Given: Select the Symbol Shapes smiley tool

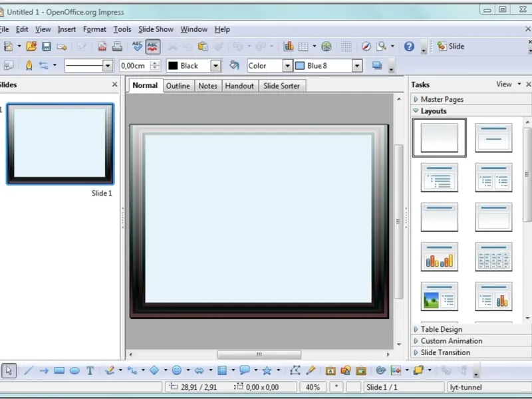Looking at the screenshot, I should pos(177,370).
